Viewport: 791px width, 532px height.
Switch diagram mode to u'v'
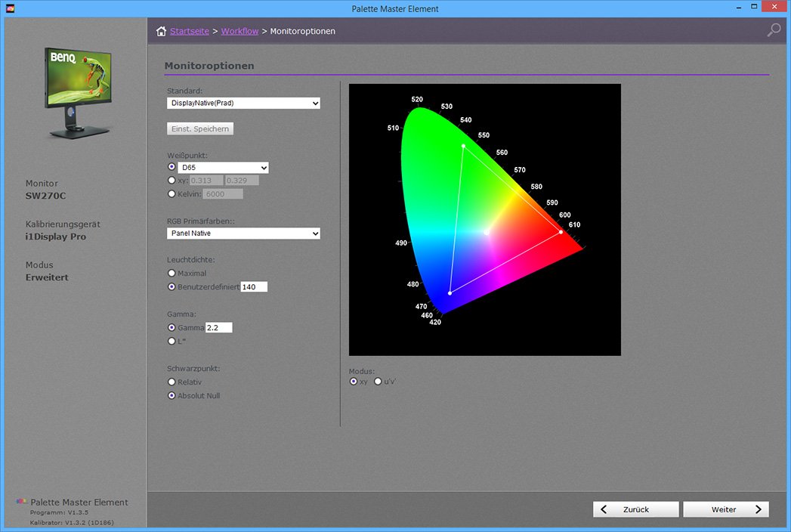(378, 382)
